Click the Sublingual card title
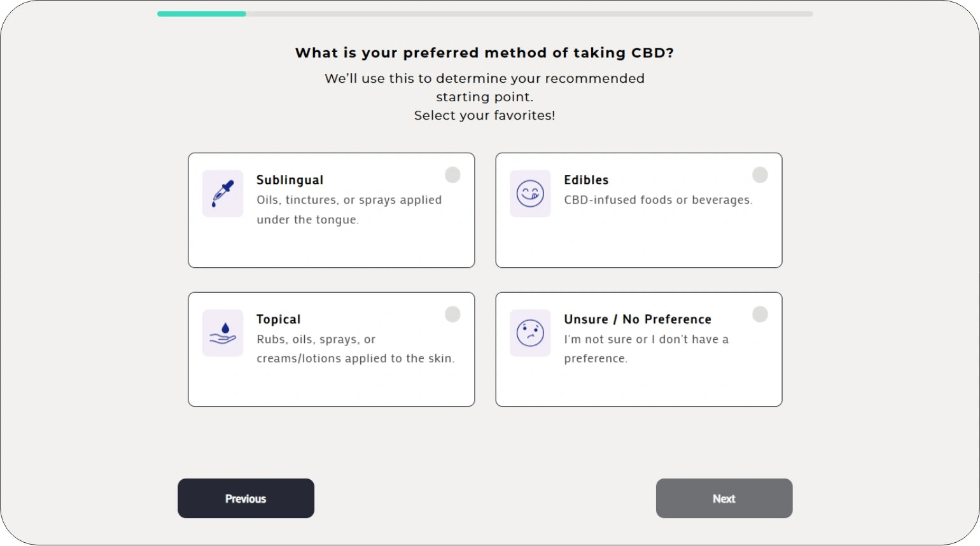This screenshot has height=546, width=980. (x=290, y=180)
